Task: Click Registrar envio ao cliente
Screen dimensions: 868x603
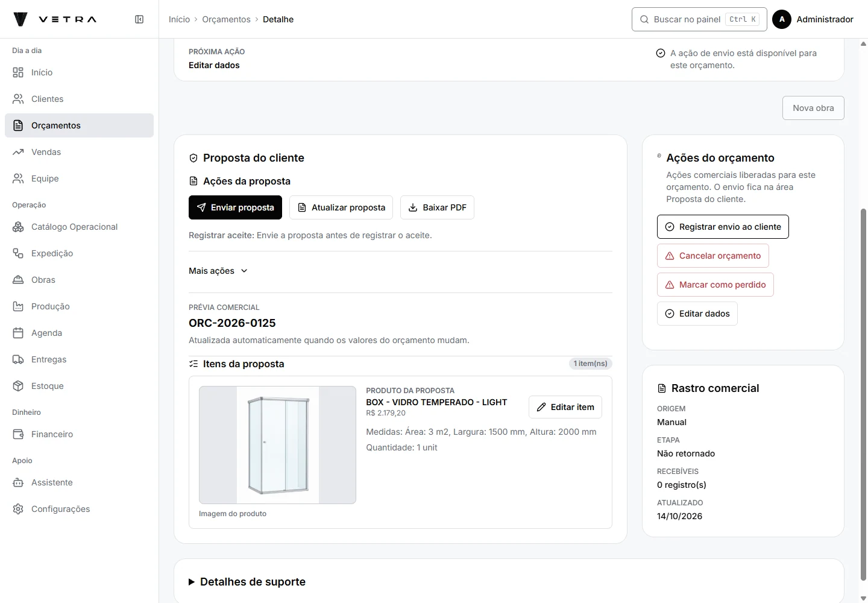Action: coord(723,227)
